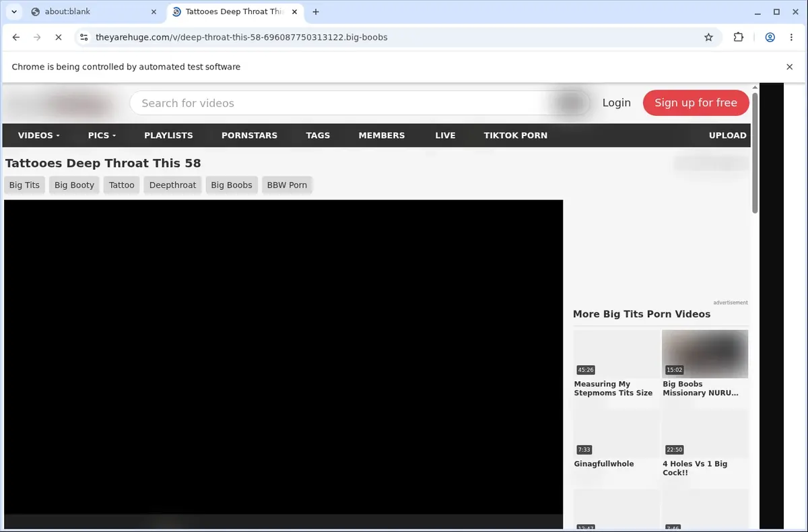Click the Login link
This screenshot has height=532, width=808.
tap(617, 103)
